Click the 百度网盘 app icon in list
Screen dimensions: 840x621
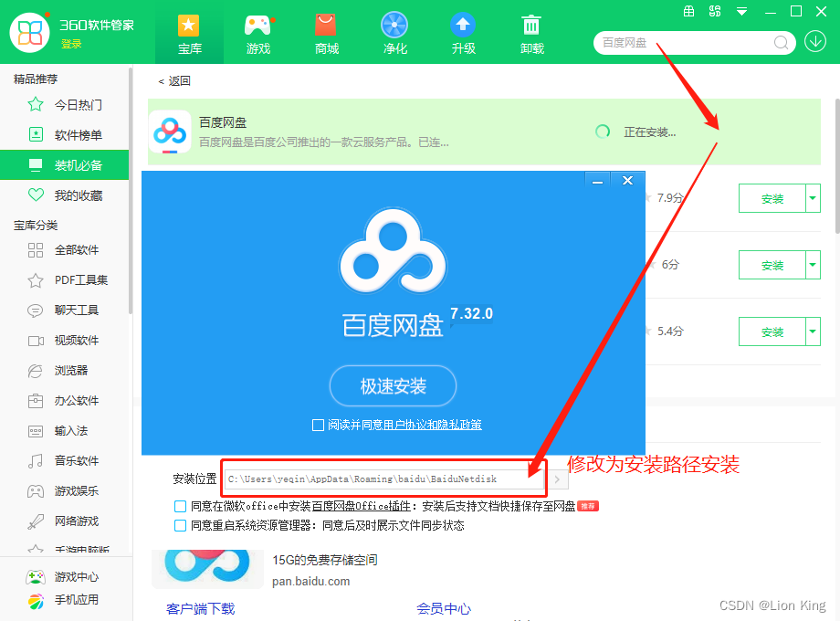pyautogui.click(x=170, y=132)
